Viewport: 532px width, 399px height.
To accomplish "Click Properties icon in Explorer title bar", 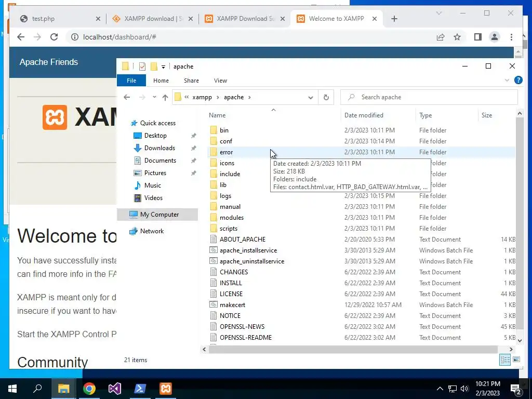I will click(x=142, y=66).
